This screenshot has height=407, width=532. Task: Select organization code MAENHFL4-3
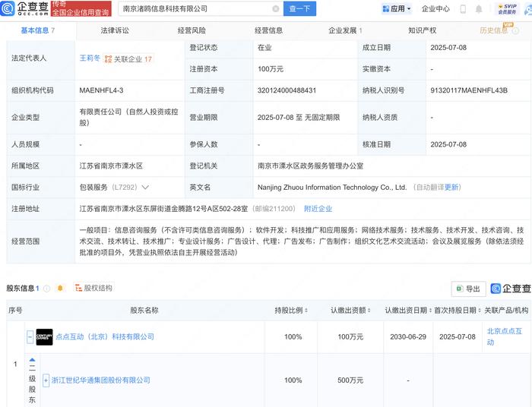pyautogui.click(x=101, y=90)
